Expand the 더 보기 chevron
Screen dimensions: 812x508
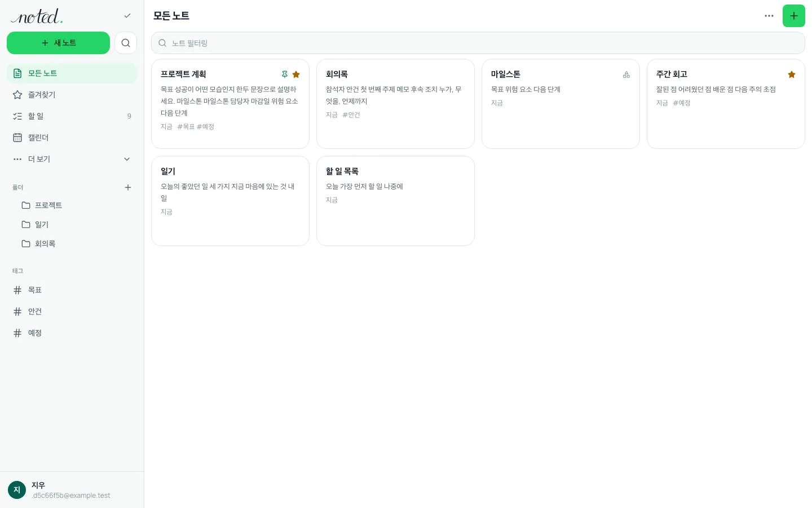coord(127,159)
